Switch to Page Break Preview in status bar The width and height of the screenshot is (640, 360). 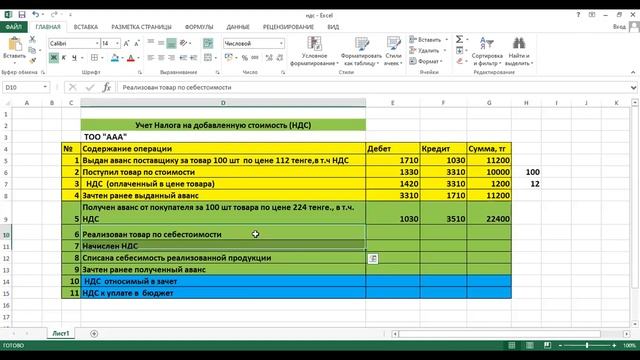point(547,345)
